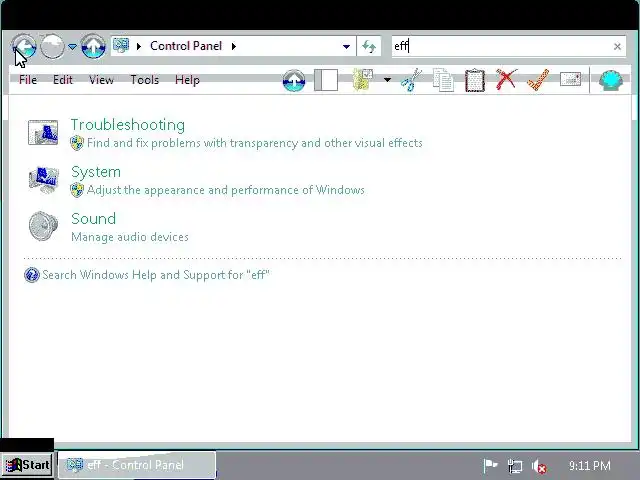Image resolution: width=640 pixels, height=480 pixels.
Task: Search Windows Help and Support for eff
Action: click(156, 275)
